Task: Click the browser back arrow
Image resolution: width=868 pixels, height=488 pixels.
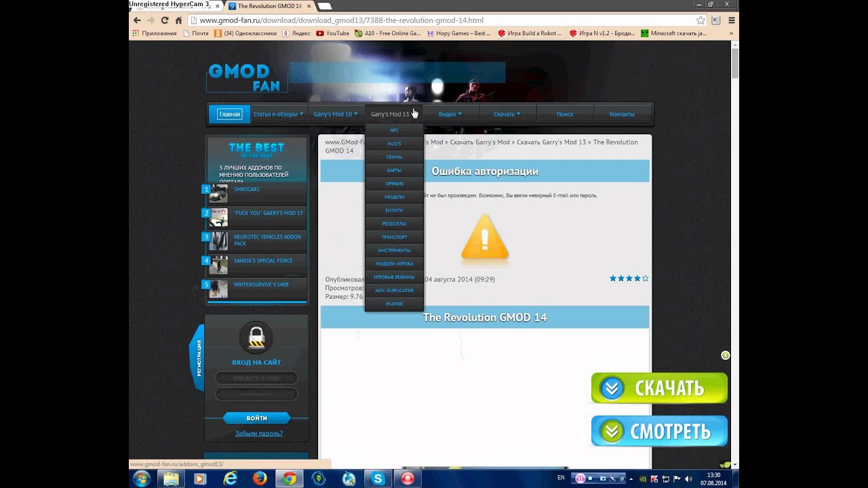Action: tap(138, 20)
